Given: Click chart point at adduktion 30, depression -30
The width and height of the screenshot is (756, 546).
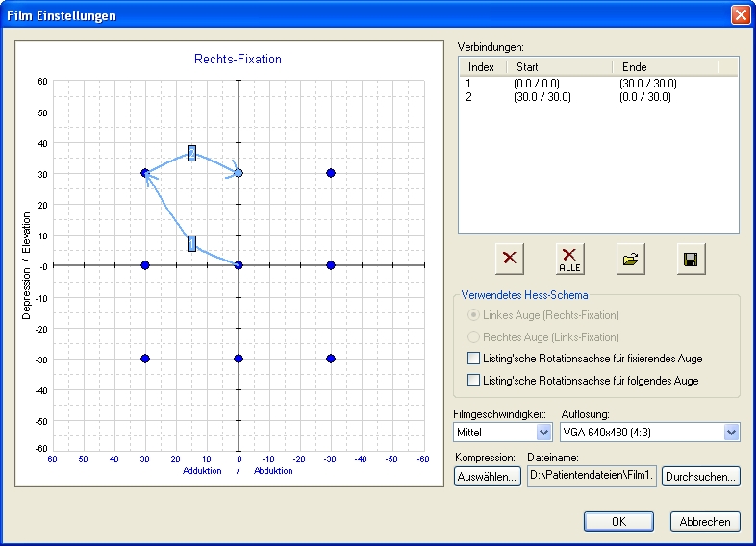Looking at the screenshot, I should 145,359.
